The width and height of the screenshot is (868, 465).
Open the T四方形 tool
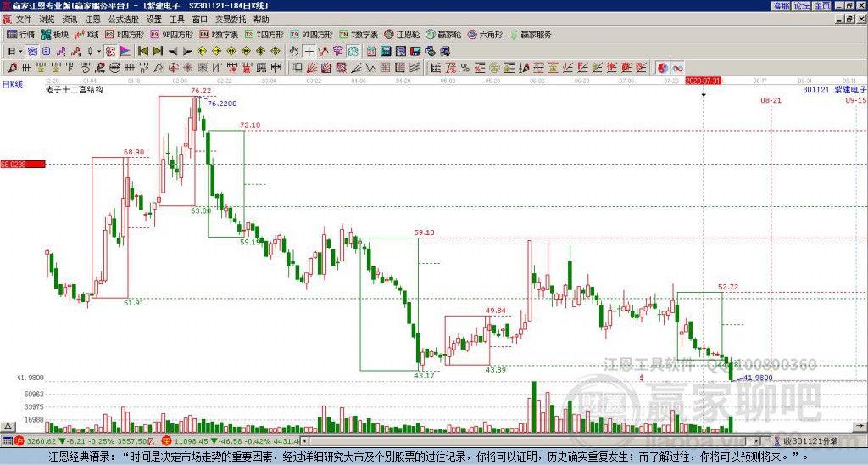264,34
